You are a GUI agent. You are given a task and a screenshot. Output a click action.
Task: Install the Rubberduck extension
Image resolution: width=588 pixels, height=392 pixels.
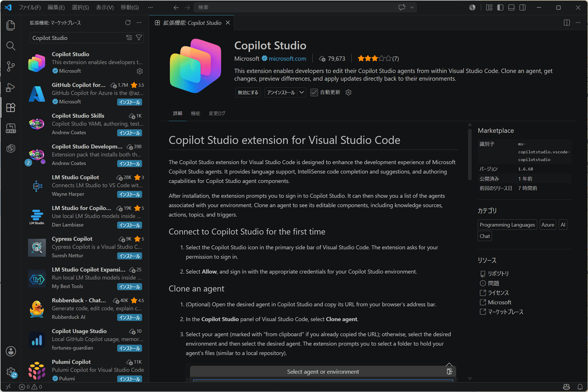(x=130, y=318)
